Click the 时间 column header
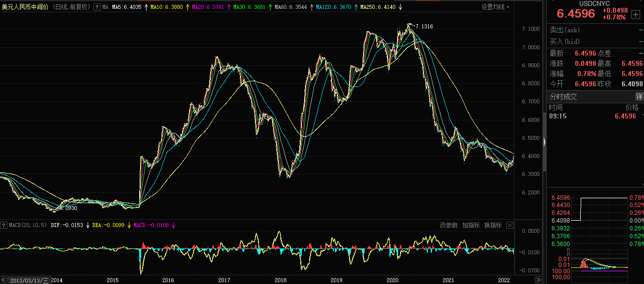 pyautogui.click(x=556, y=107)
